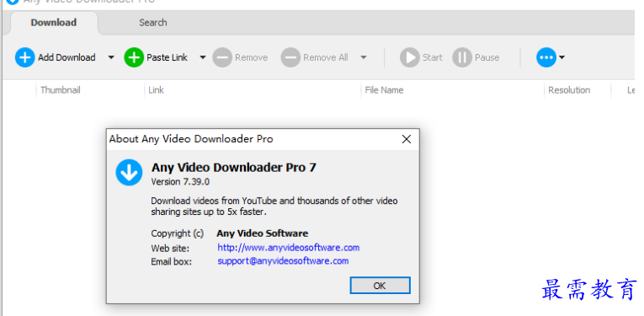644x316 pixels.
Task: Click the Pause label in toolbar
Action: pos(487,57)
